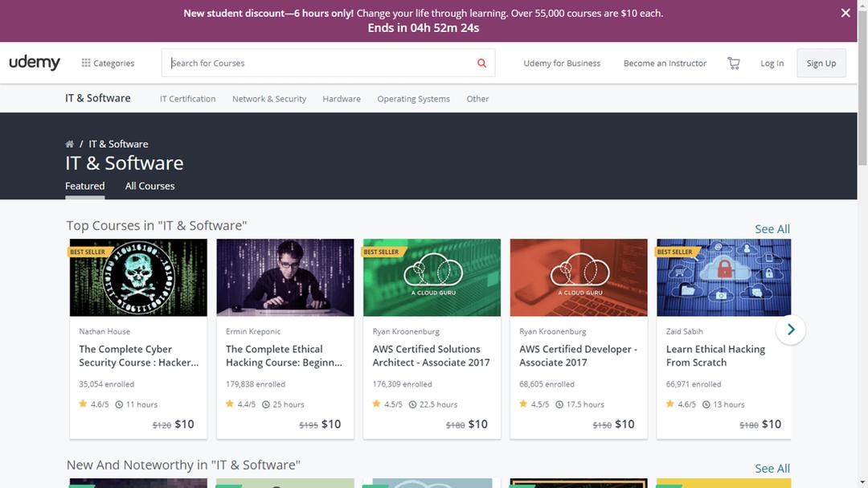868x488 pixels.
Task: Click star icon on AWS Certified Developer card
Action: tap(523, 404)
